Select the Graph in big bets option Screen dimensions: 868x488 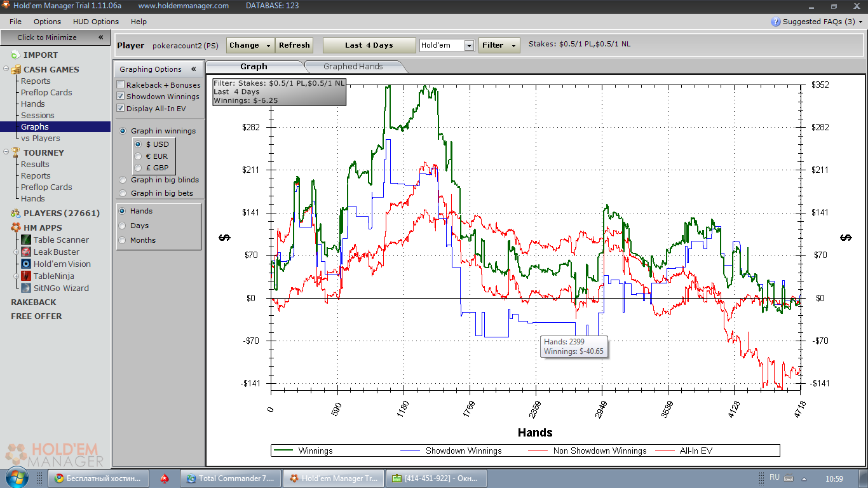tap(123, 193)
